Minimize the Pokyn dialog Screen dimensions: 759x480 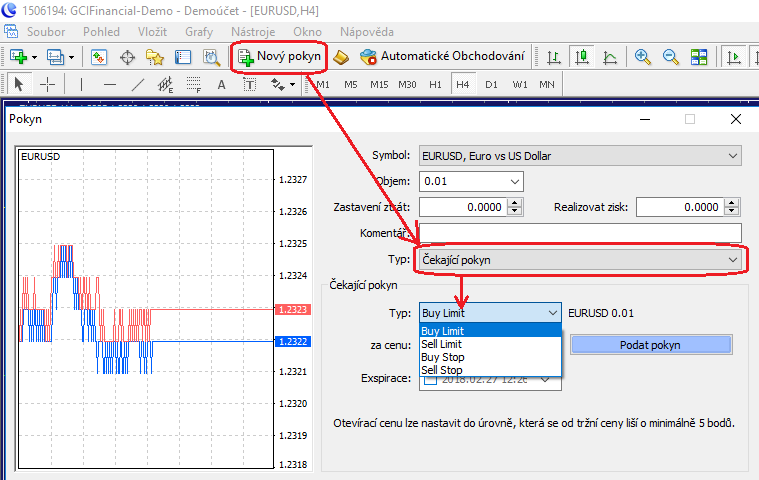[x=645, y=119]
